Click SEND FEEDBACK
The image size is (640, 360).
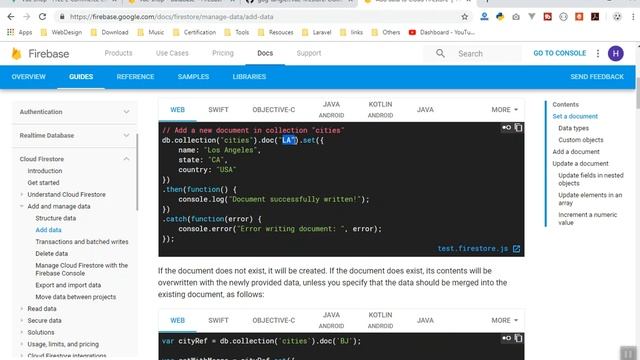click(x=597, y=77)
